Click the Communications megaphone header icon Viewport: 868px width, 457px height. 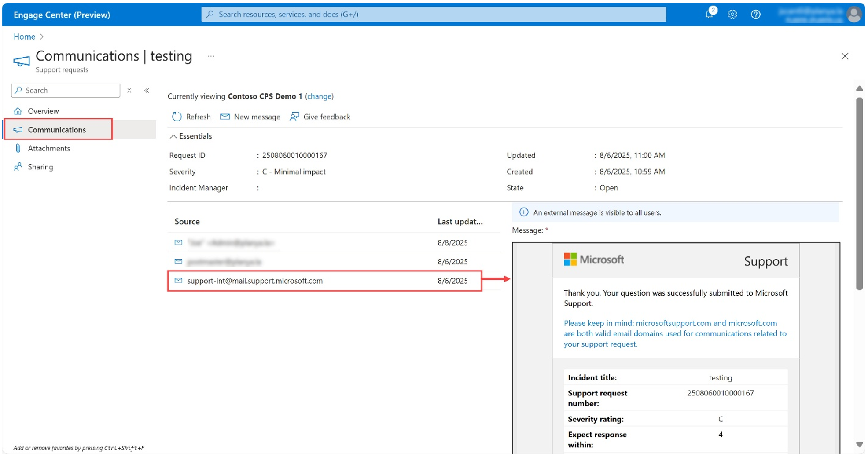21,61
